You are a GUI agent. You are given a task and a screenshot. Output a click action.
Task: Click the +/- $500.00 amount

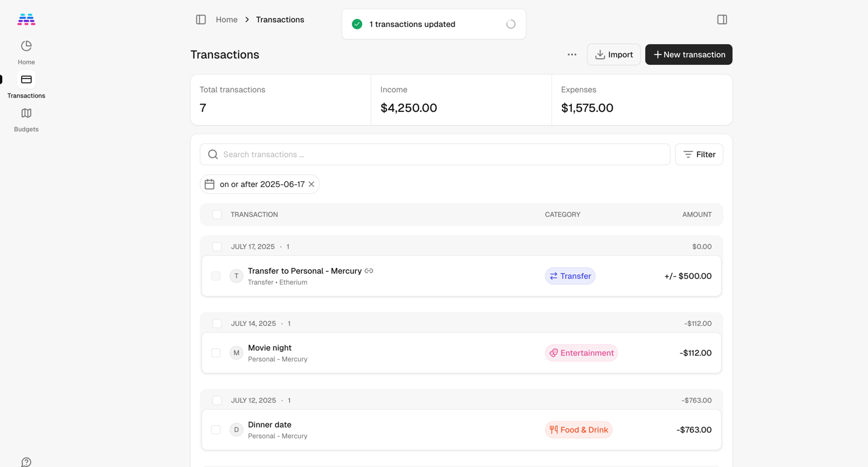(x=688, y=276)
